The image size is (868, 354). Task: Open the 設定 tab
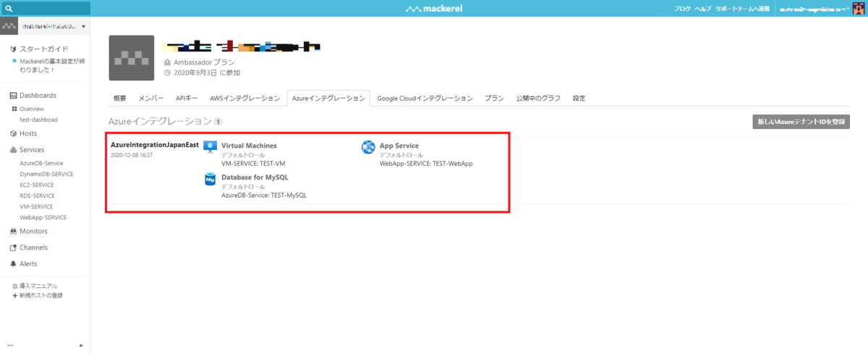tap(579, 98)
